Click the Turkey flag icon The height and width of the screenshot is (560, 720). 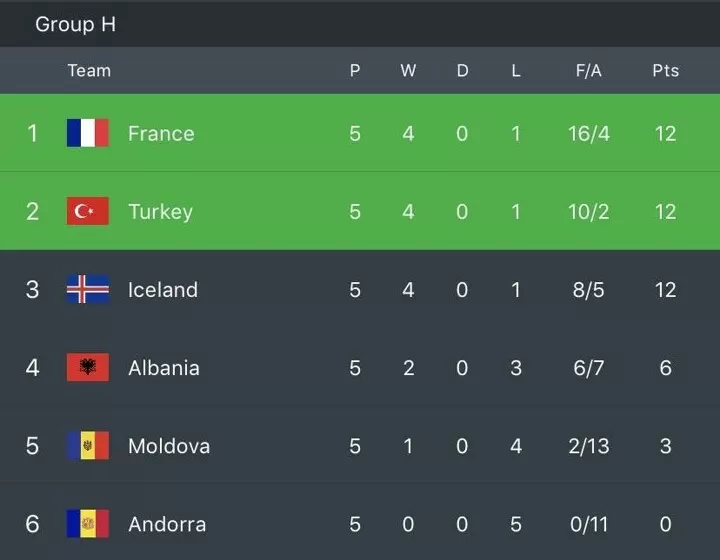(x=88, y=211)
